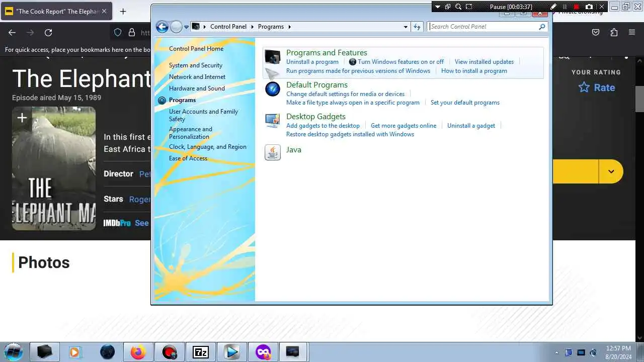
Task: Click the volume icon in system tray
Action: click(593, 352)
